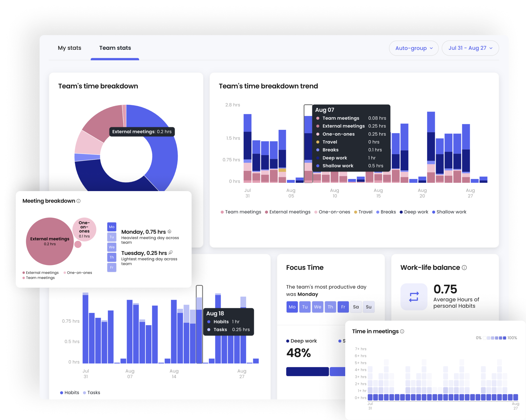Image resolution: width=526 pixels, height=420 pixels.
Task: Select Saturday in the Focus Time weekday selector
Action: click(x=356, y=307)
